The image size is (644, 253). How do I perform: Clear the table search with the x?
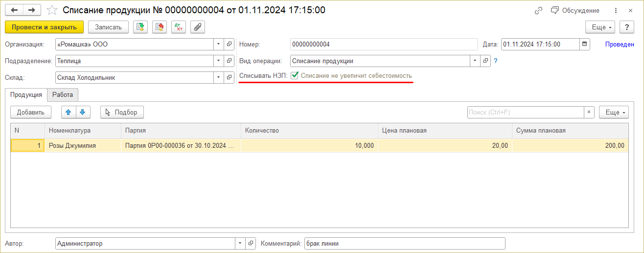pos(589,113)
